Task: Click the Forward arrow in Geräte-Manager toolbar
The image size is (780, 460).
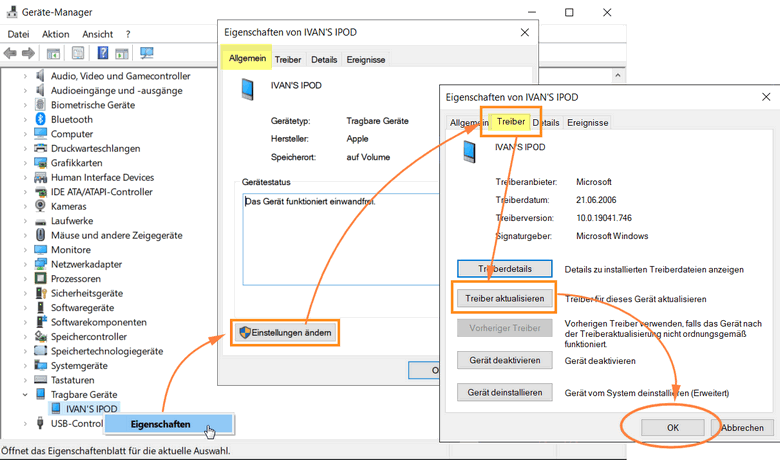Action: point(28,53)
